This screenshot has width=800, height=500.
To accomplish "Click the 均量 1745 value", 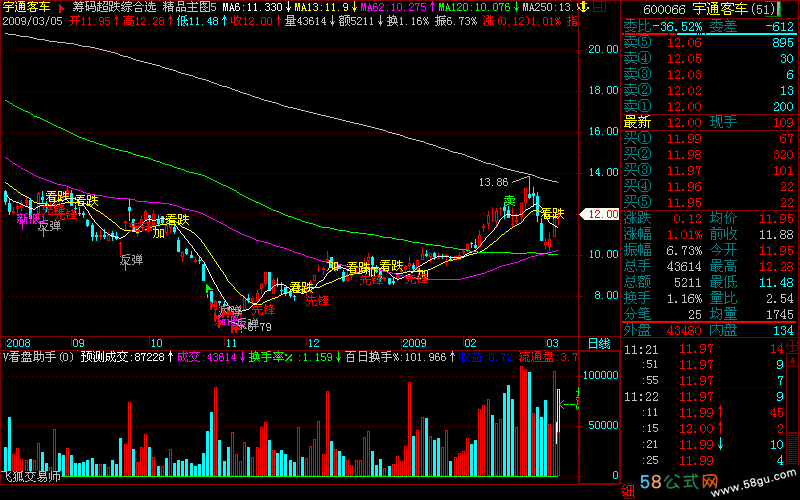I will point(779,315).
